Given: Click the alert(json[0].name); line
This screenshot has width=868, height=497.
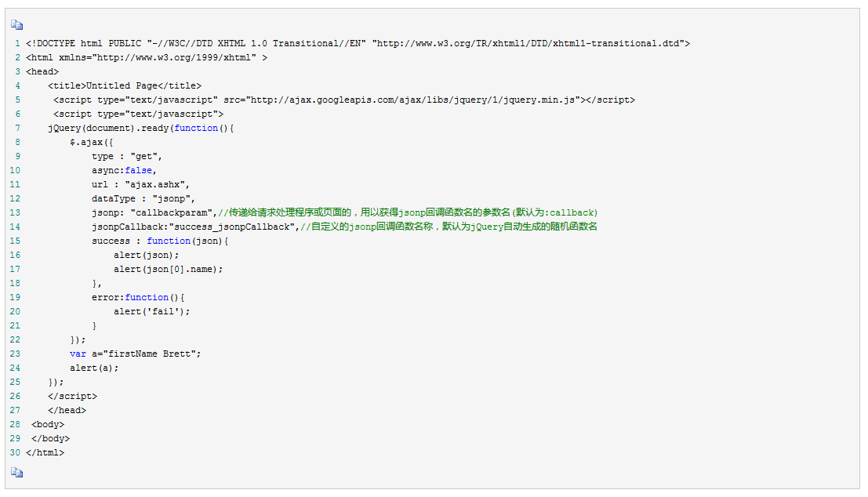Looking at the screenshot, I should click(169, 269).
